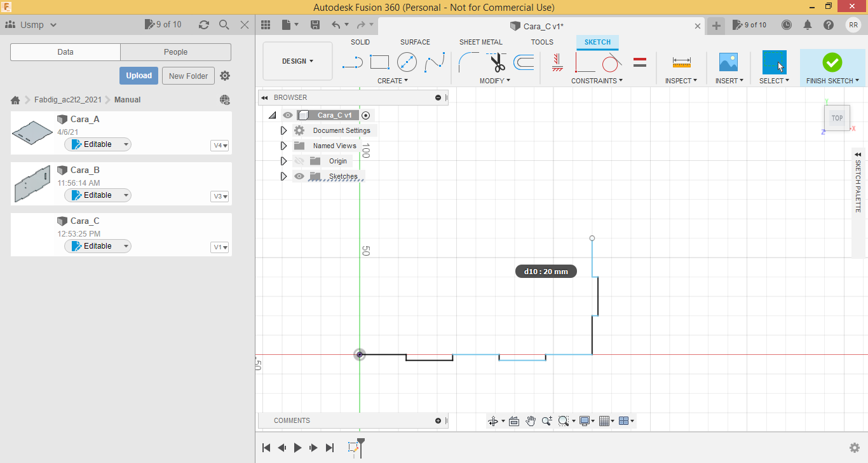This screenshot has height=463, width=868.
Task: Click the Zoom Window magnifier icon
Action: pyautogui.click(x=563, y=421)
